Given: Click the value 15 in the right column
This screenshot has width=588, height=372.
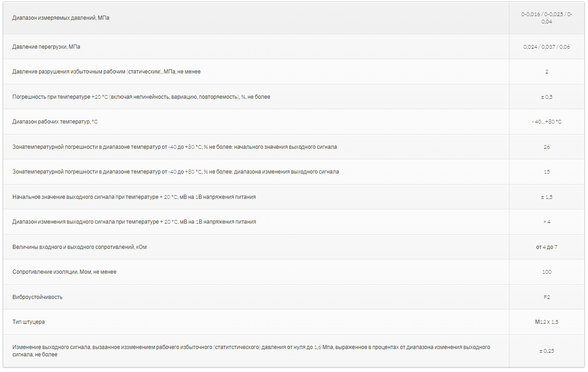Looking at the screenshot, I should 546,172.
